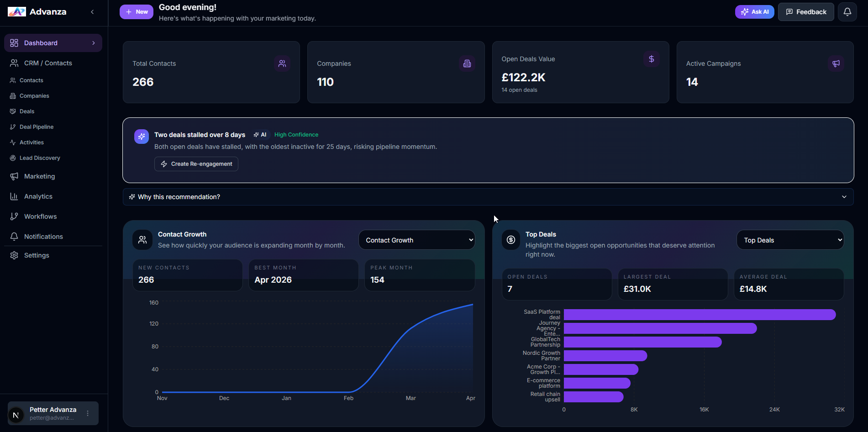Open the Contact Growth dropdown

(x=416, y=239)
